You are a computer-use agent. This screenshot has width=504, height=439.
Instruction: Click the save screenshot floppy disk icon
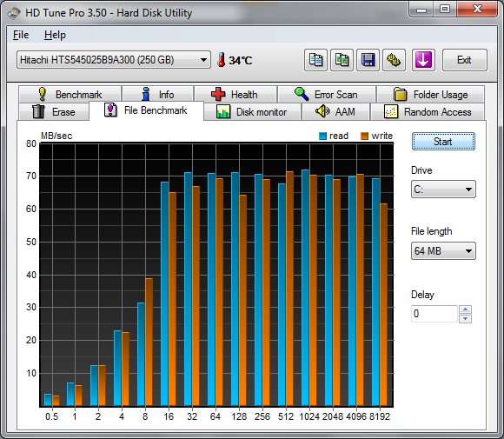tap(368, 60)
